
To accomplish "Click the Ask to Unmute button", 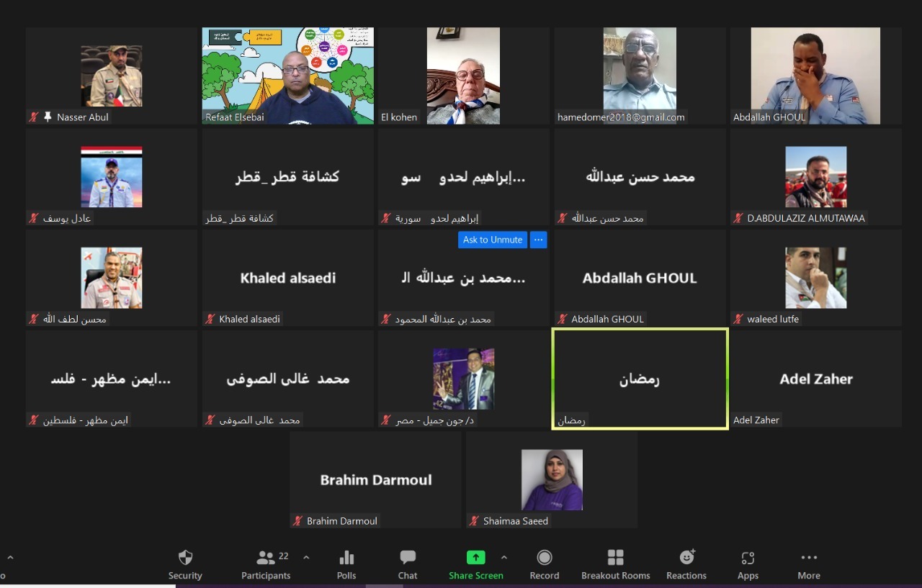I will 493,240.
